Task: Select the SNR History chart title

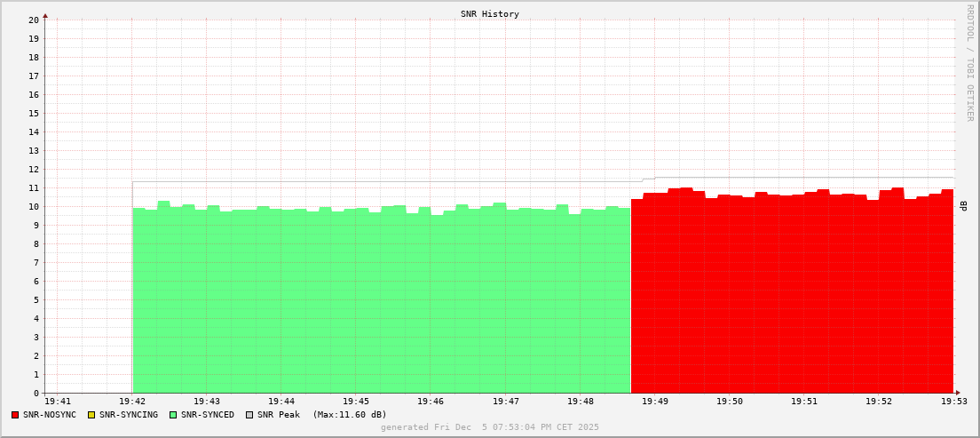Action: coord(489,14)
